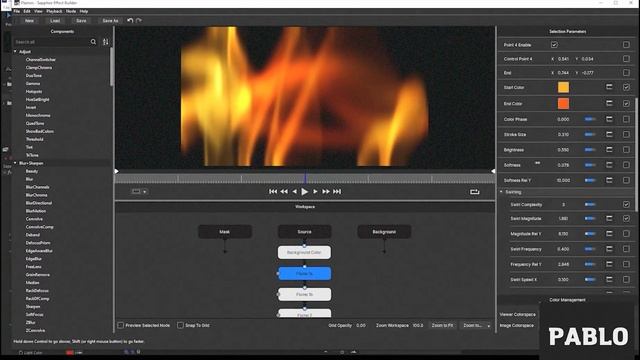Viewport: 640px width, 360px height.
Task: Open the Edit menu
Action: click(x=27, y=11)
